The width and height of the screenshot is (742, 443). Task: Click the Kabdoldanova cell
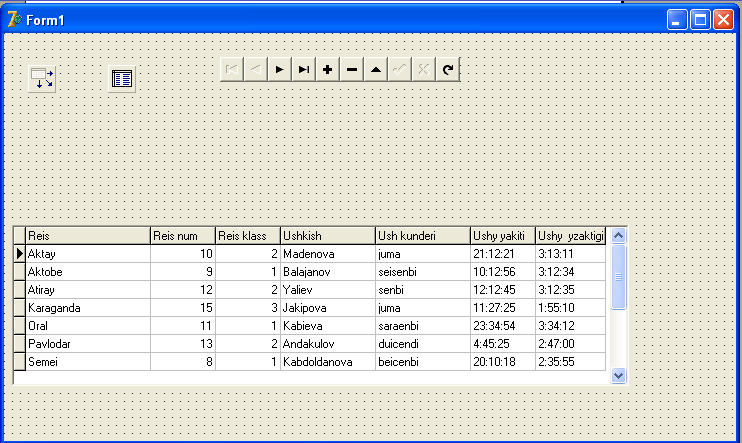(328, 362)
